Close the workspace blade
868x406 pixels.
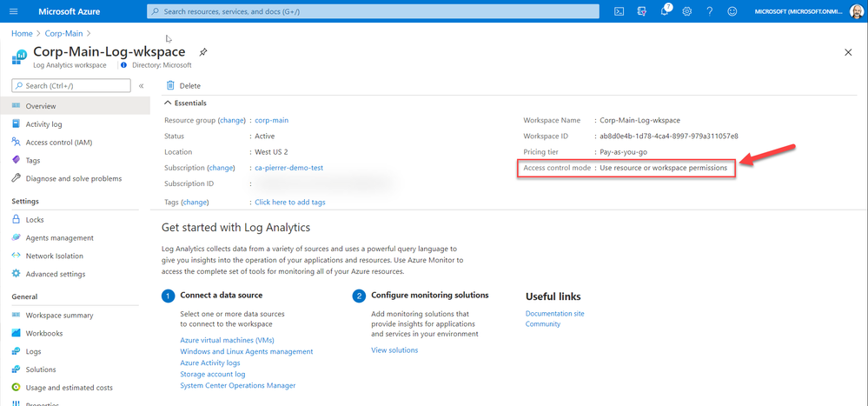tap(848, 52)
